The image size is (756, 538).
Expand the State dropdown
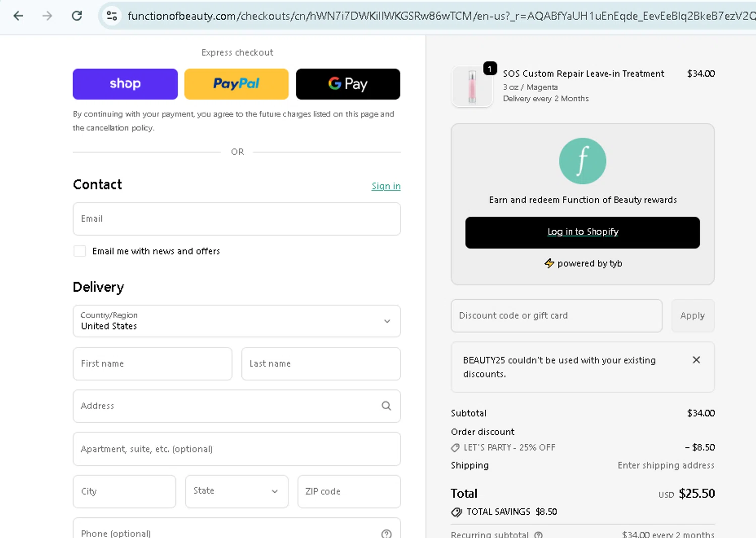point(236,491)
